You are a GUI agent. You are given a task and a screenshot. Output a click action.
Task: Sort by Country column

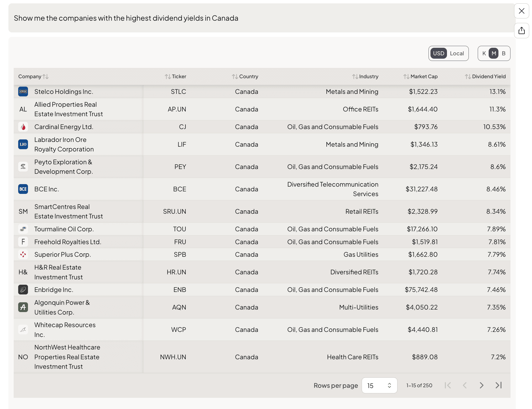pyautogui.click(x=245, y=77)
